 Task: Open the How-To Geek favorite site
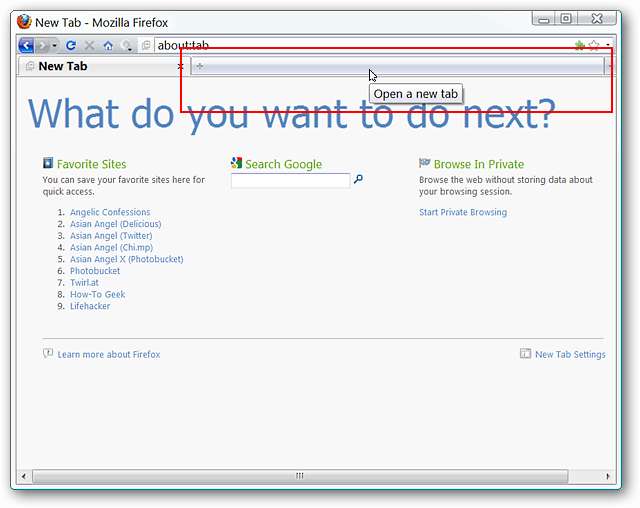[98, 294]
